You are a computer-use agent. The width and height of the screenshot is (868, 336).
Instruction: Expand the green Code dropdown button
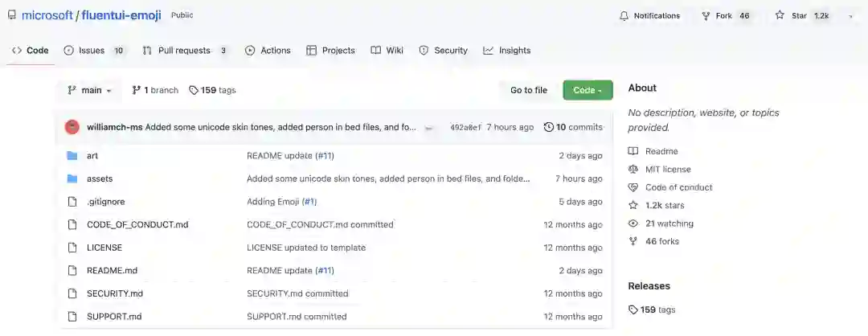[588, 90]
